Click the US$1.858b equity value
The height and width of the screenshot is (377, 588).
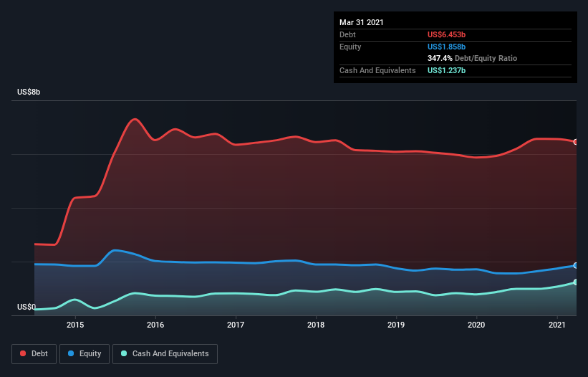[x=446, y=47]
